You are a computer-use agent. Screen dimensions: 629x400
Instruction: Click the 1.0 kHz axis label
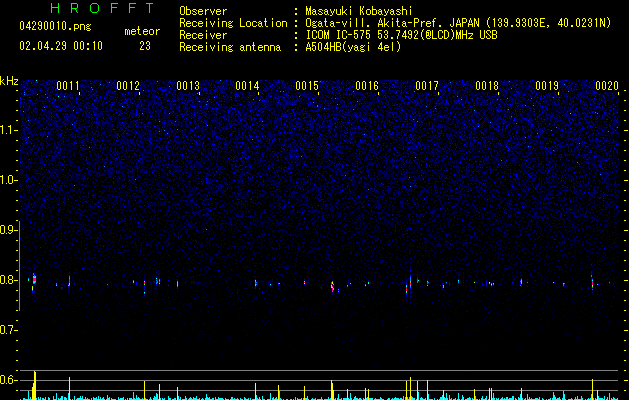[x=8, y=180]
